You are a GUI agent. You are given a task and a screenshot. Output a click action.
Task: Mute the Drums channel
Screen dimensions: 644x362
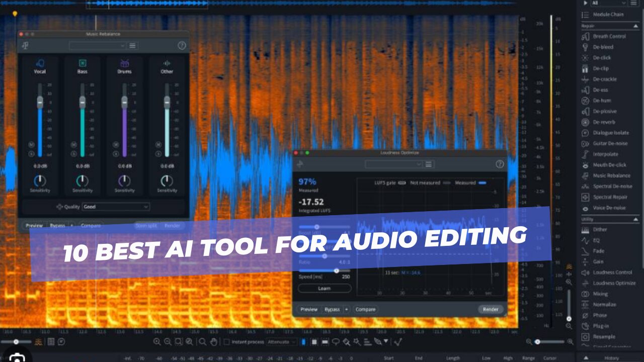[116, 144]
